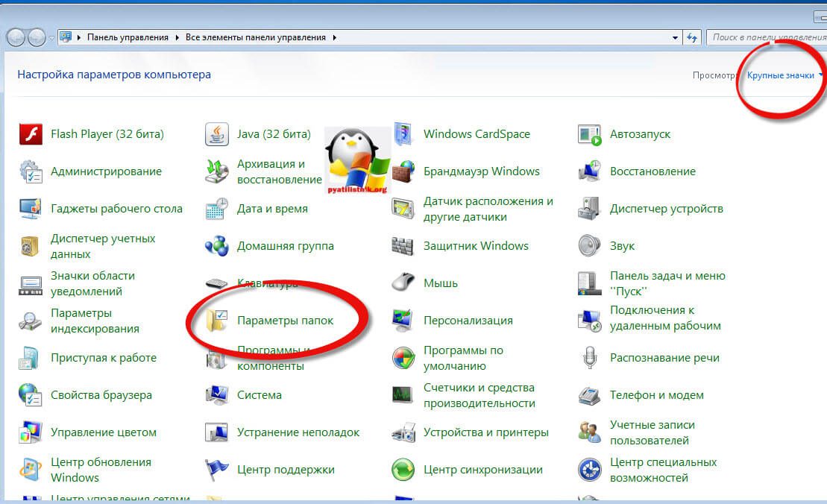
Task: Expand the arrow before Панель управления breadcrumb
Action: [78, 37]
